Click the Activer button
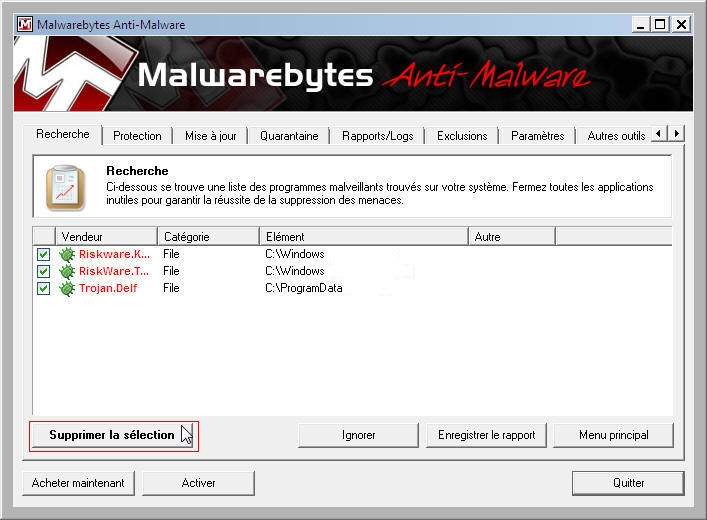Image resolution: width=707 pixels, height=520 pixels. [x=198, y=483]
